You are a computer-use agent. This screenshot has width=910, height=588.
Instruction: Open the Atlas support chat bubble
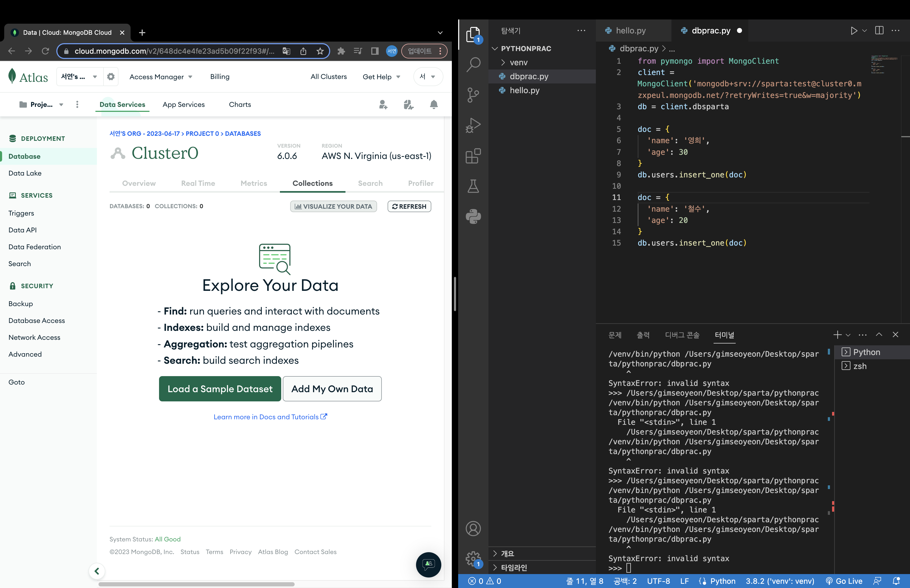428,565
